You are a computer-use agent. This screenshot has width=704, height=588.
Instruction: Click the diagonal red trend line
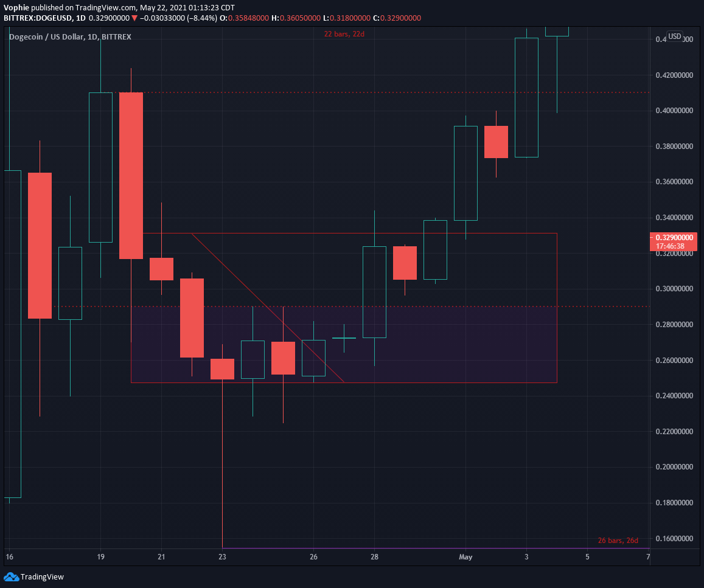pos(268,308)
